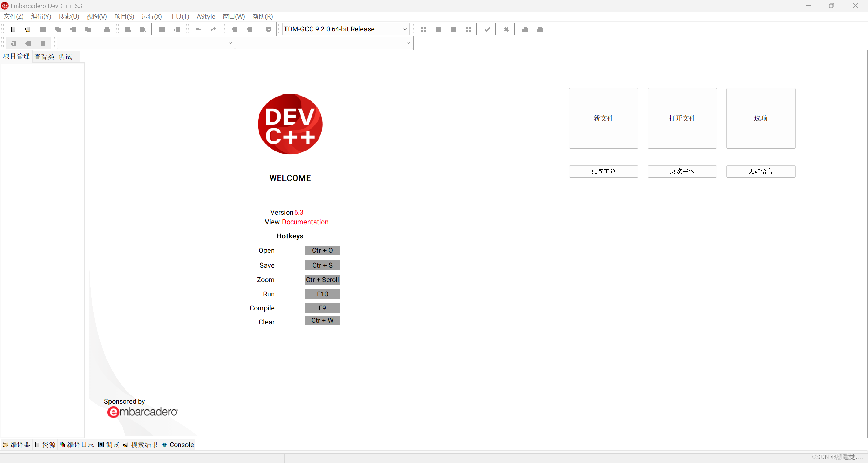Expand the TDM-GCC 9.2.0 compiler dropdown
Screen dimensions: 868x463
405,29
